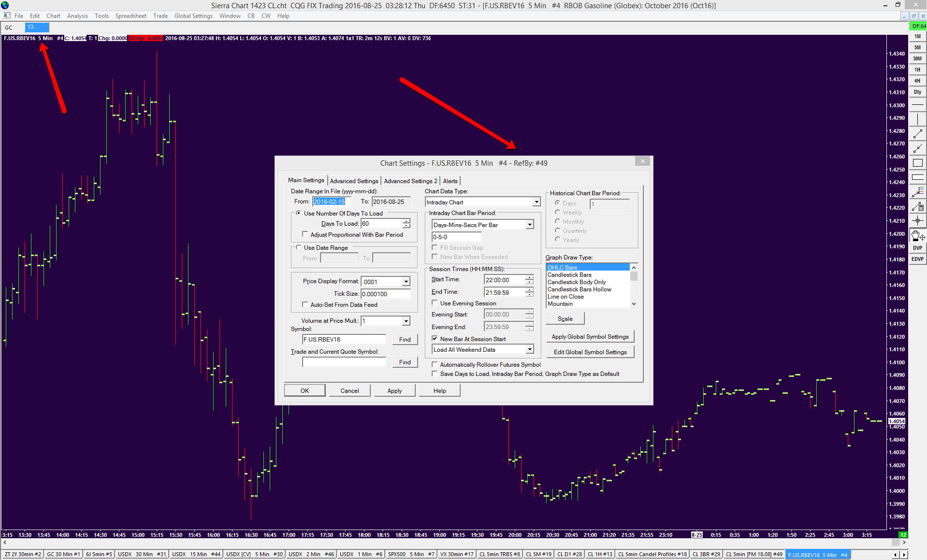This screenshot has height=560, width=927.
Task: Activate the Fibonacci retracement tool icon
Action: 917,192
